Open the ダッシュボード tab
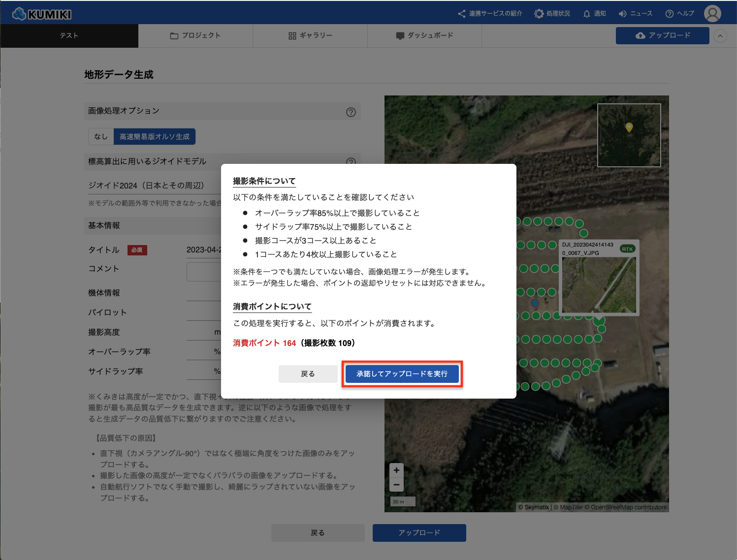 coord(424,36)
